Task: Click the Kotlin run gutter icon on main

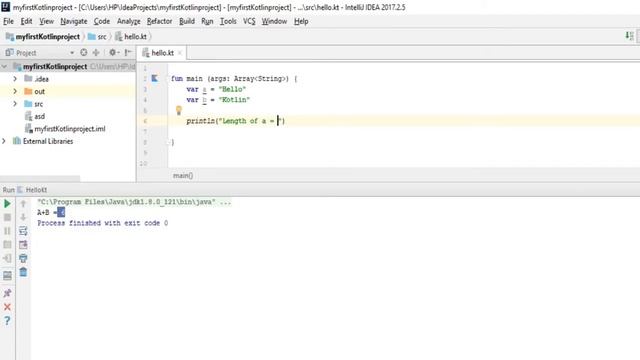Action: [154, 78]
